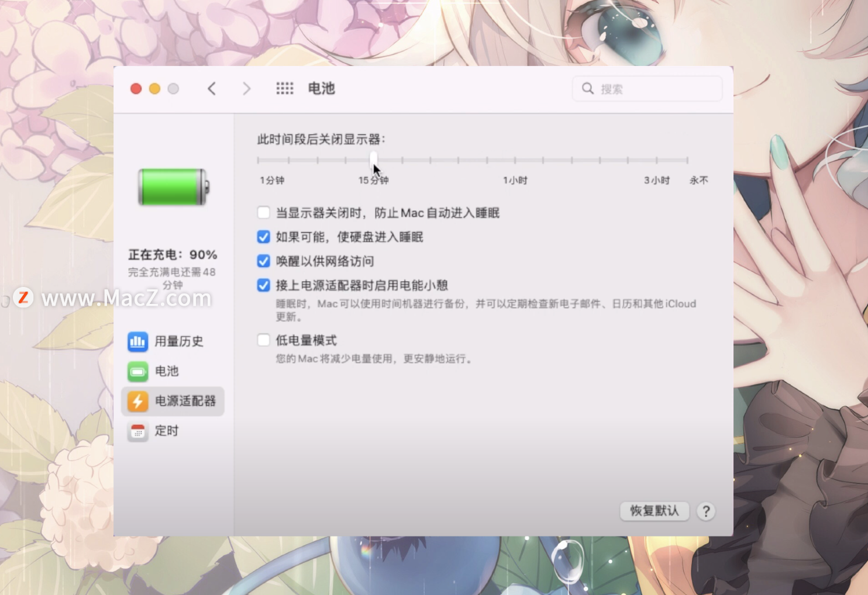Viewport: 868px width, 595px height.
Task: Click the display-off slider thumb
Action: [x=373, y=159]
